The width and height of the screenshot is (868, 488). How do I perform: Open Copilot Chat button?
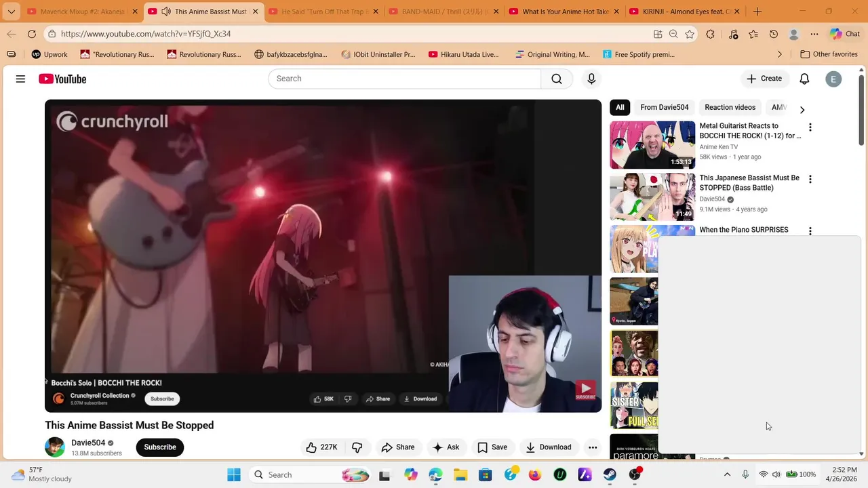point(845,34)
